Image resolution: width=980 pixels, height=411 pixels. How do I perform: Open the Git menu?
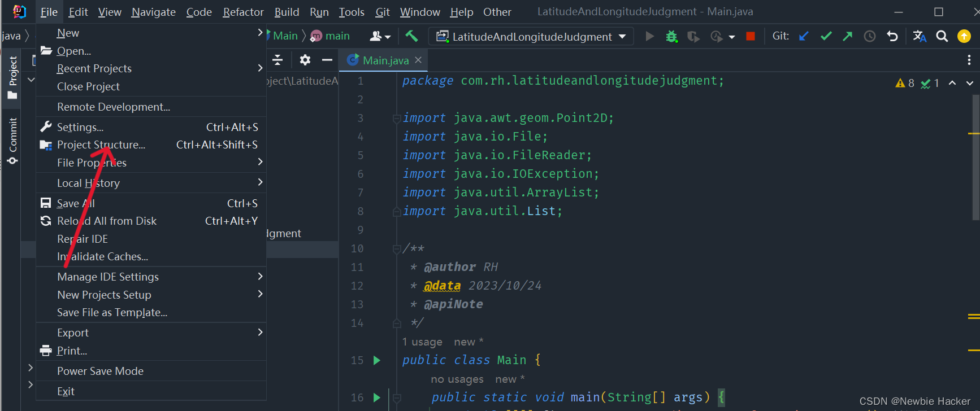(x=383, y=12)
